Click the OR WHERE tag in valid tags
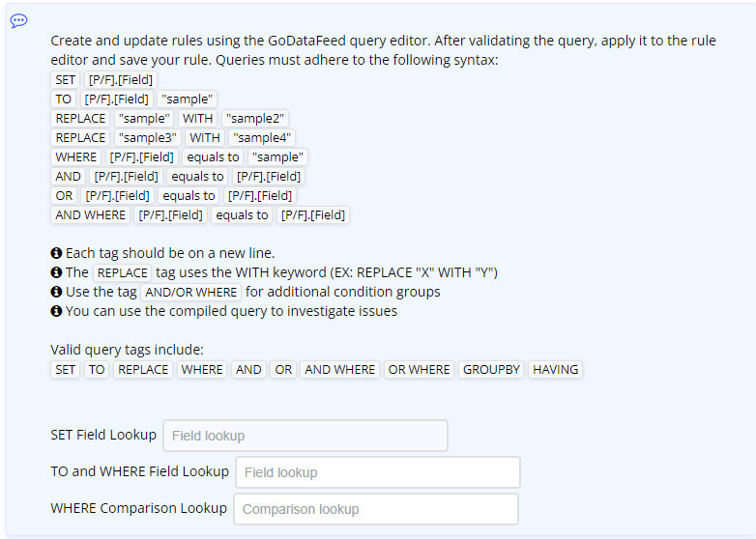Screen dimensions: 756x539 click(419, 369)
